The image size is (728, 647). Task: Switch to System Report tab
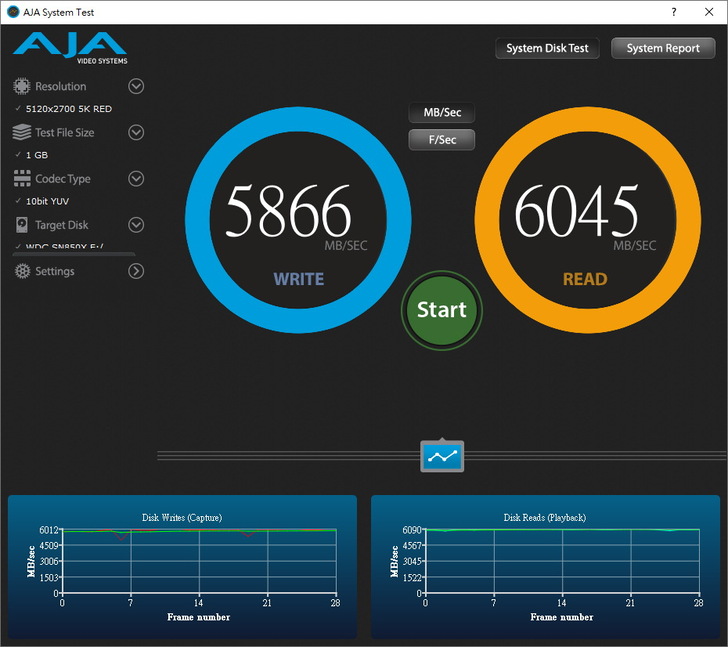pyautogui.click(x=662, y=48)
